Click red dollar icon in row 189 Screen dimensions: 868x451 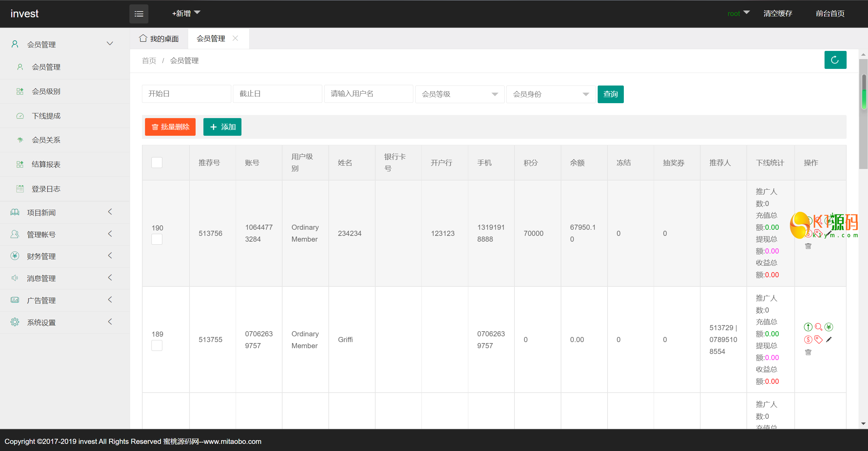(808, 340)
